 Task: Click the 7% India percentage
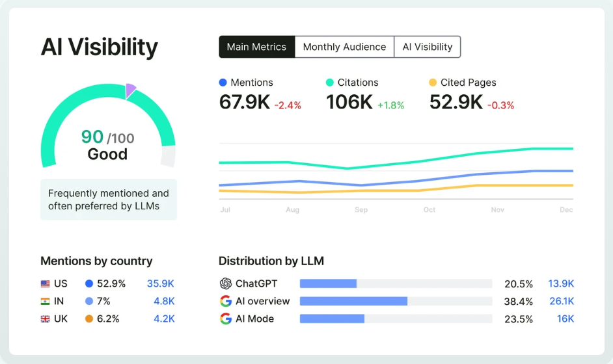[x=103, y=301]
